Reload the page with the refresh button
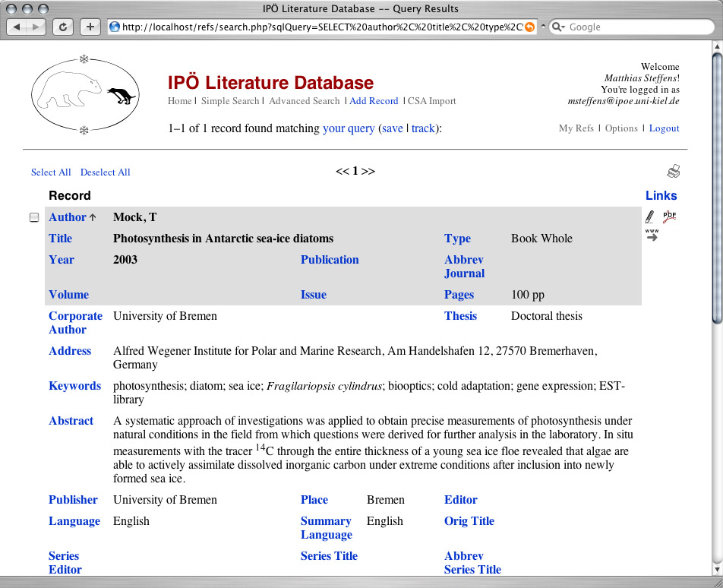This screenshot has height=588, width=723. click(63, 27)
